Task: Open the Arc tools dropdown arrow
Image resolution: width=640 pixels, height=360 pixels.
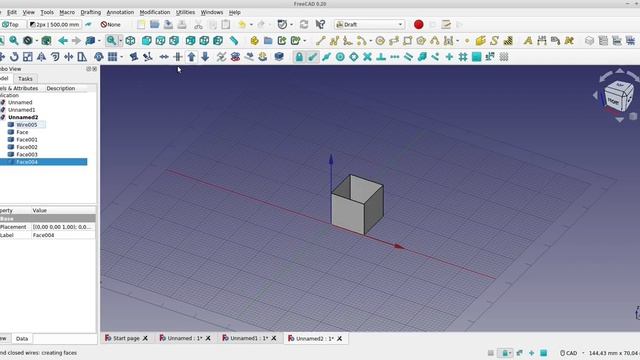Action: click(x=370, y=41)
